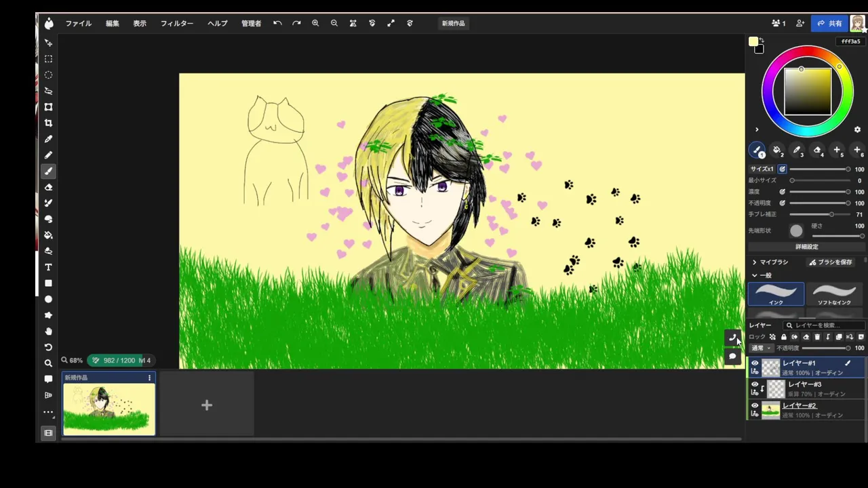This screenshot has height=488, width=868.
Task: Expand color panel with the chevron arrow
Action: point(757,129)
